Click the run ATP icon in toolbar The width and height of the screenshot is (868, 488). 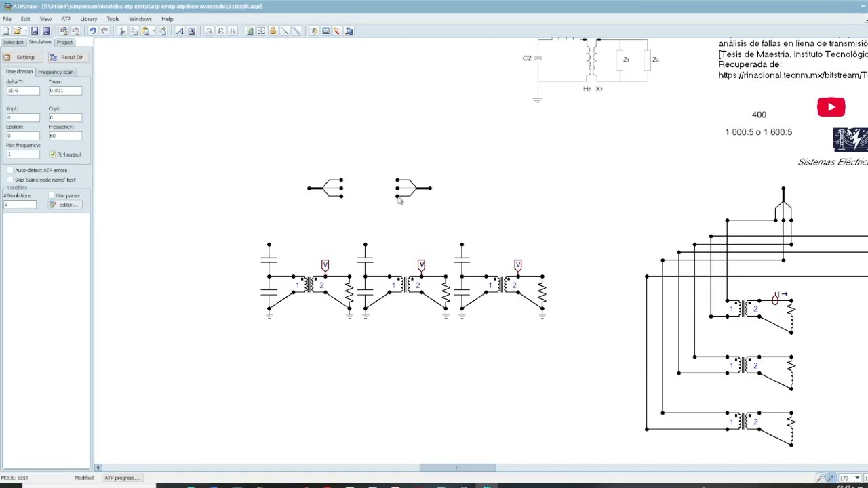coord(314,30)
